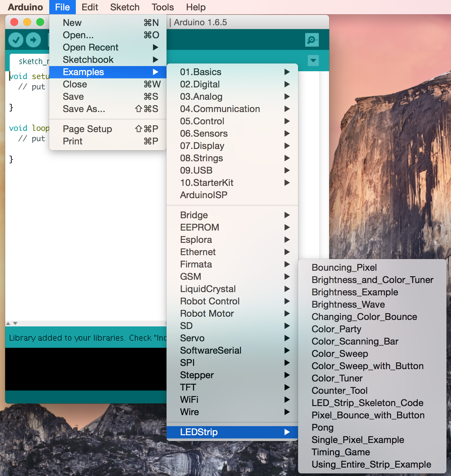Expand the Firmata library examples
The height and width of the screenshot is (476, 451).
coord(232,264)
